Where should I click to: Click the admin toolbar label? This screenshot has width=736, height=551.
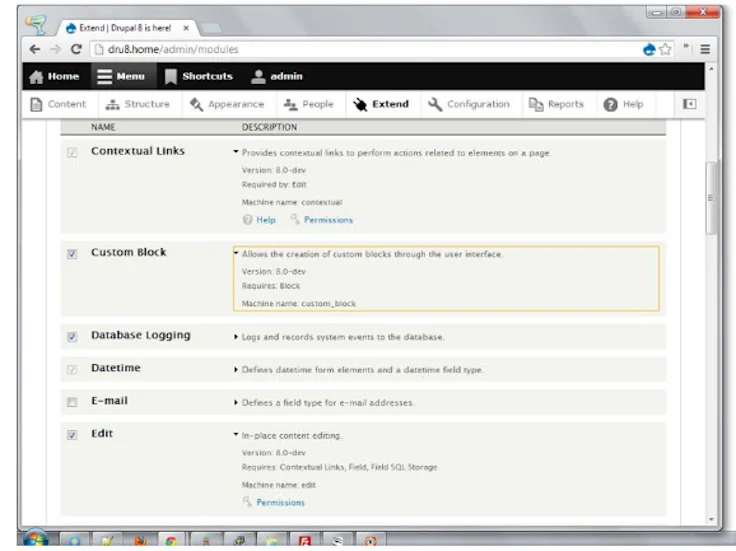pos(286,77)
